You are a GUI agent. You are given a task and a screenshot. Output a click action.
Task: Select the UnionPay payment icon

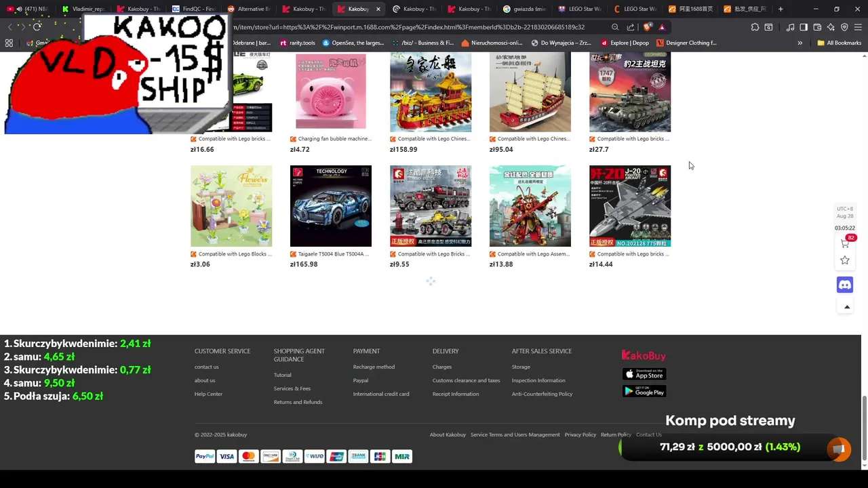(x=336, y=456)
